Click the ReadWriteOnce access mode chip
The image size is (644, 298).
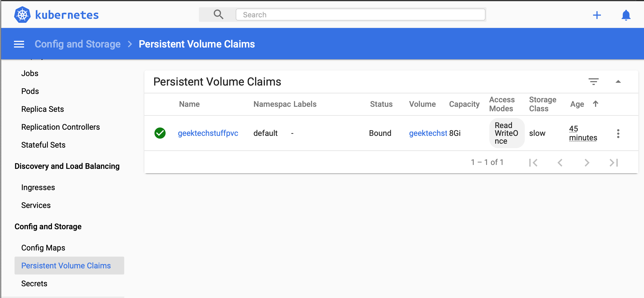tap(507, 133)
